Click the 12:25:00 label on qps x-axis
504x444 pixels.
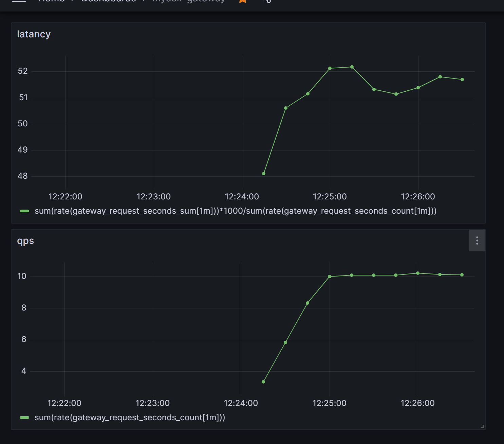click(x=330, y=403)
